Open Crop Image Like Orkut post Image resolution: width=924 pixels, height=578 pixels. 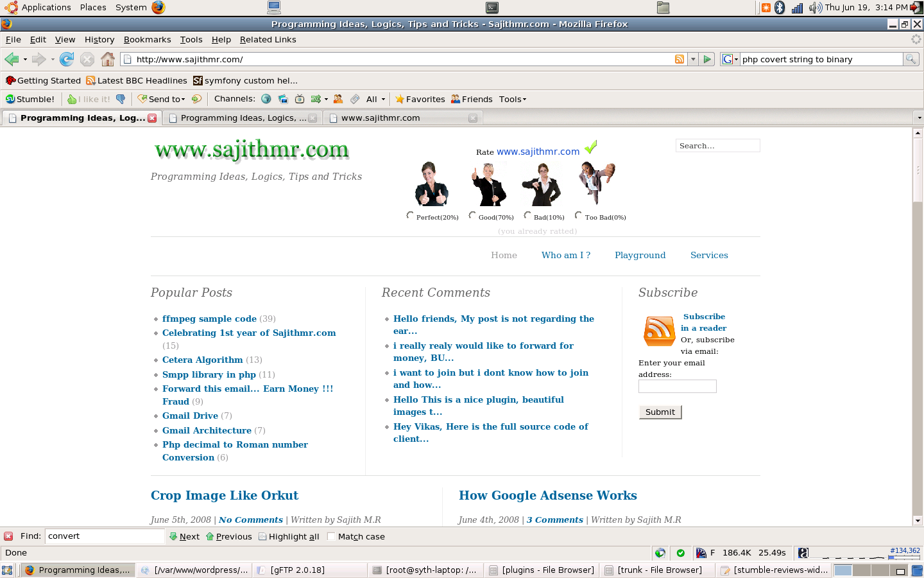pyautogui.click(x=225, y=496)
